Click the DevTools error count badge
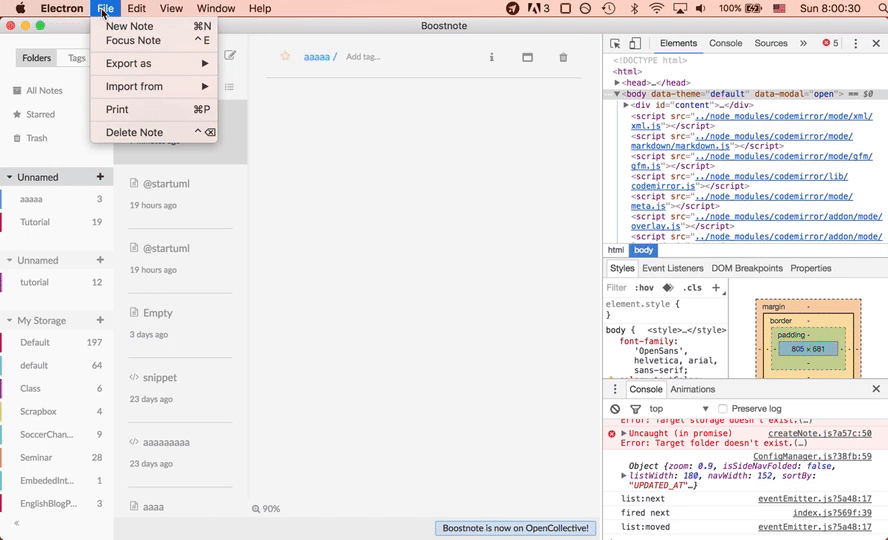888x540 pixels. (x=830, y=43)
